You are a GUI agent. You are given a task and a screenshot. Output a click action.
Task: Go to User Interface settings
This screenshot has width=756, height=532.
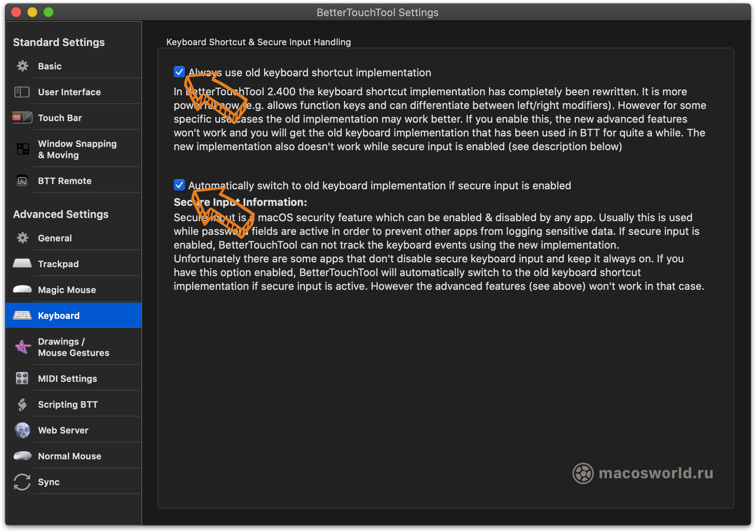[73, 92]
